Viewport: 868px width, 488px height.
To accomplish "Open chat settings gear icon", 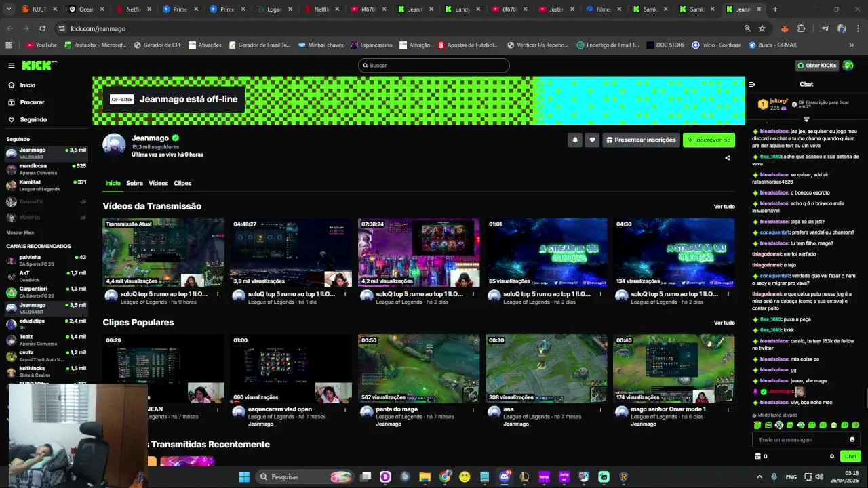I will tap(832, 456).
